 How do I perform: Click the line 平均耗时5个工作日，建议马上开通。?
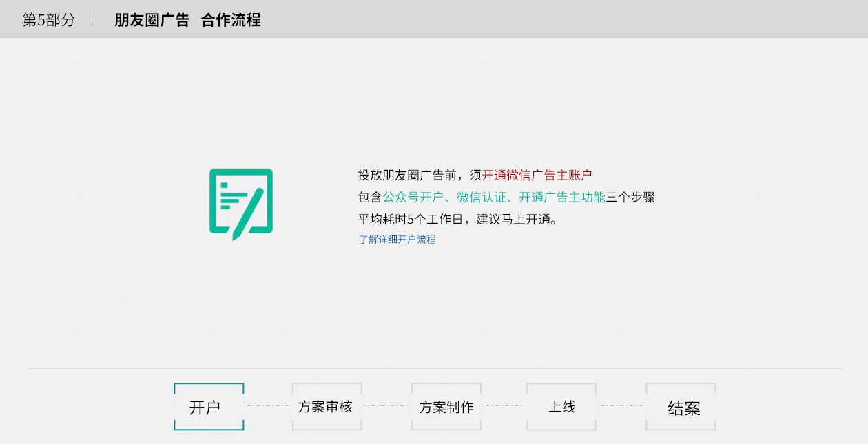tap(457, 220)
